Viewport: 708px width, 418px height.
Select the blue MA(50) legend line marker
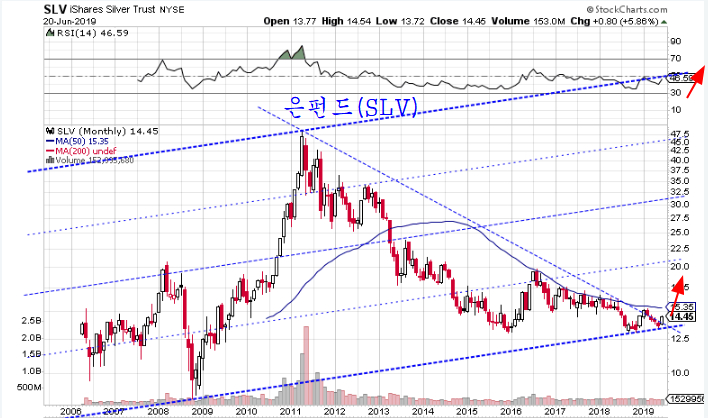[x=50, y=141]
